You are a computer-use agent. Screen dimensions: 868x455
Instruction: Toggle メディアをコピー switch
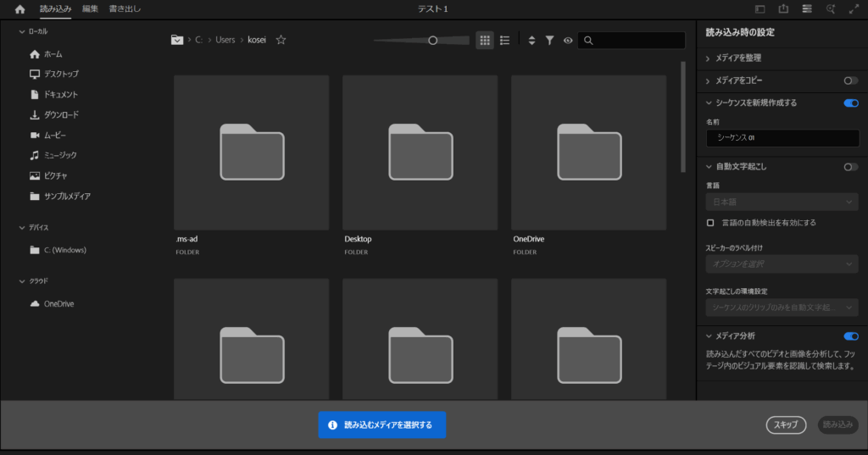(x=851, y=80)
